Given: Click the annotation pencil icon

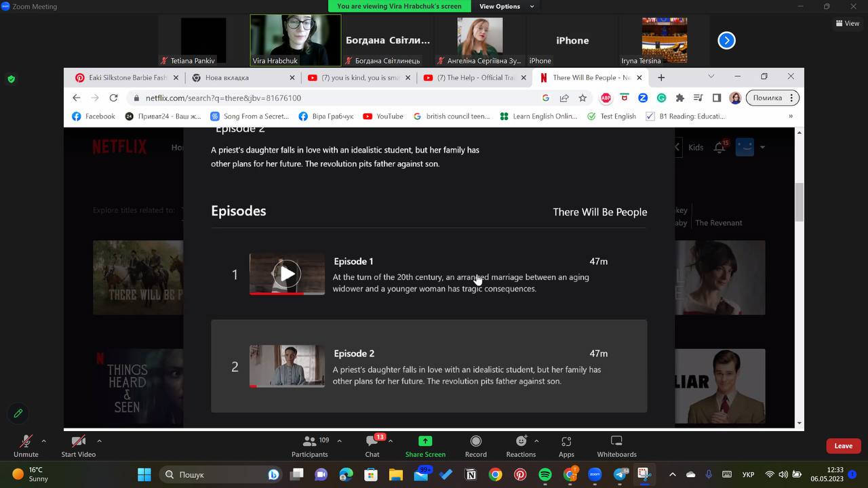Looking at the screenshot, I should (x=18, y=413).
